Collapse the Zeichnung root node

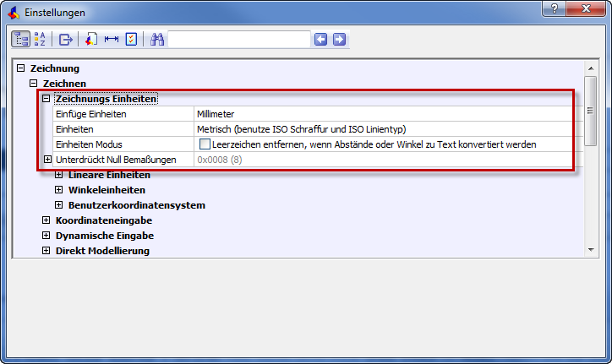click(x=21, y=68)
